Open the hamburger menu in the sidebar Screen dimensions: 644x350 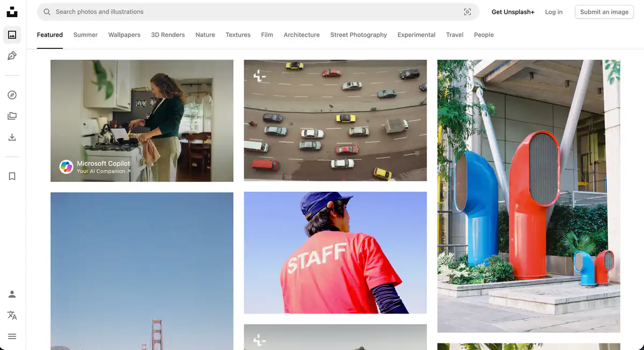(12, 336)
